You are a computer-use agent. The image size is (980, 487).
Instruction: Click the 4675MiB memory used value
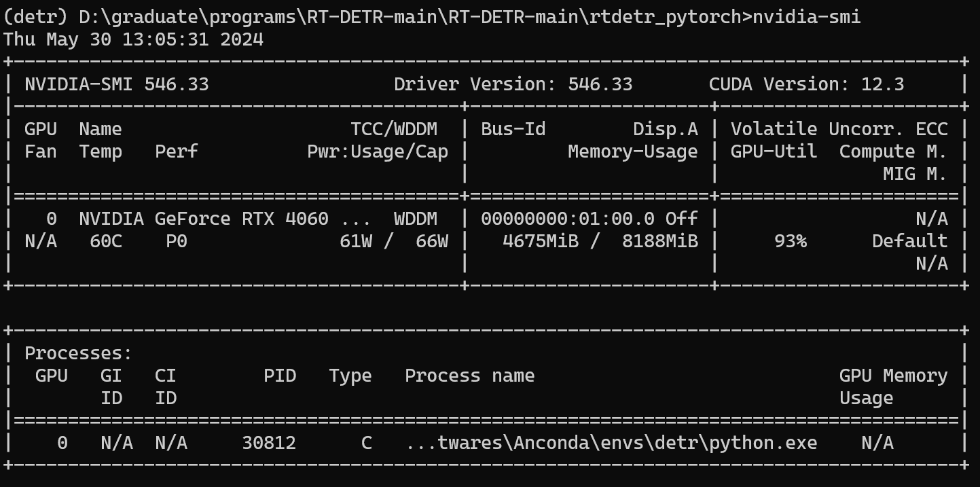[x=541, y=241]
